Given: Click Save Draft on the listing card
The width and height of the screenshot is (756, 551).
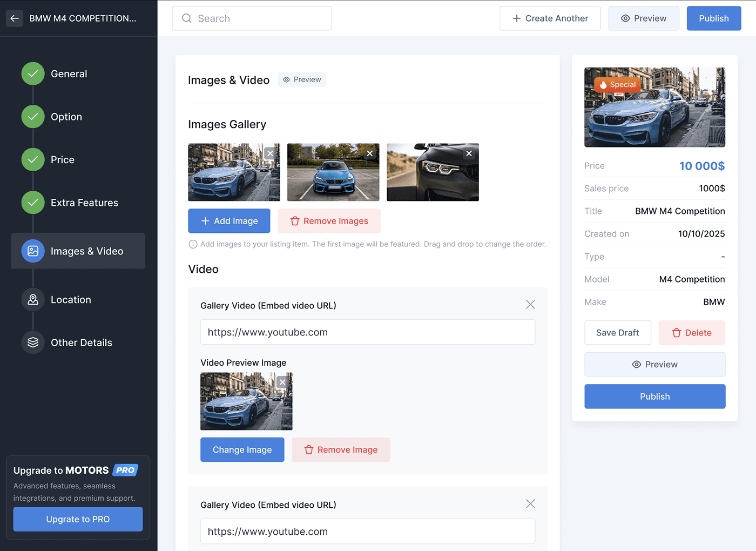Looking at the screenshot, I should (x=617, y=332).
